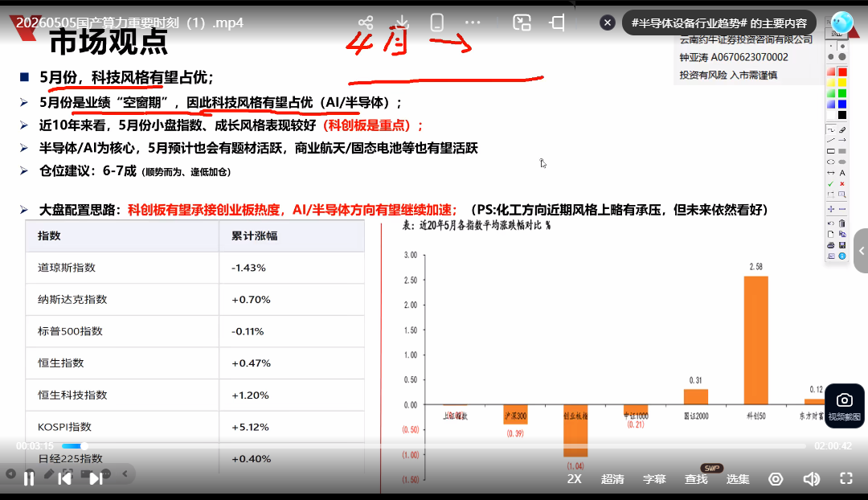Click the rotate/crop screen icon
868x500 pixels.
(558, 23)
